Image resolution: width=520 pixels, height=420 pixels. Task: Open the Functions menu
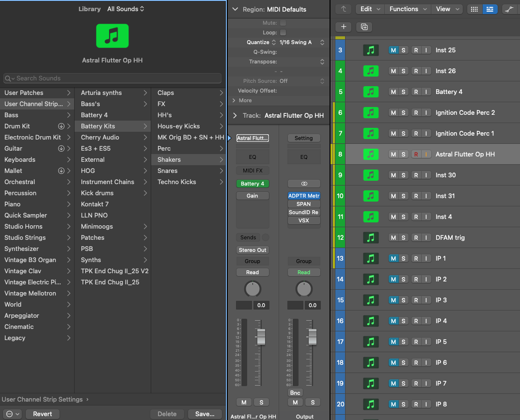point(408,9)
